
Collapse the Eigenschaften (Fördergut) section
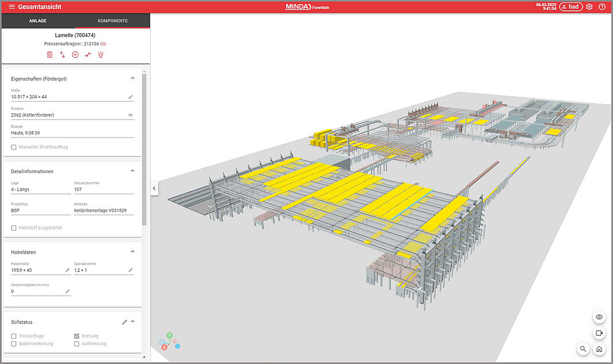click(x=132, y=78)
